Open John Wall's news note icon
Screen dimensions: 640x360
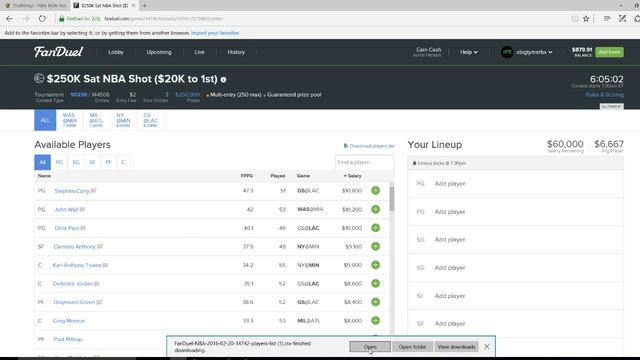click(82, 209)
